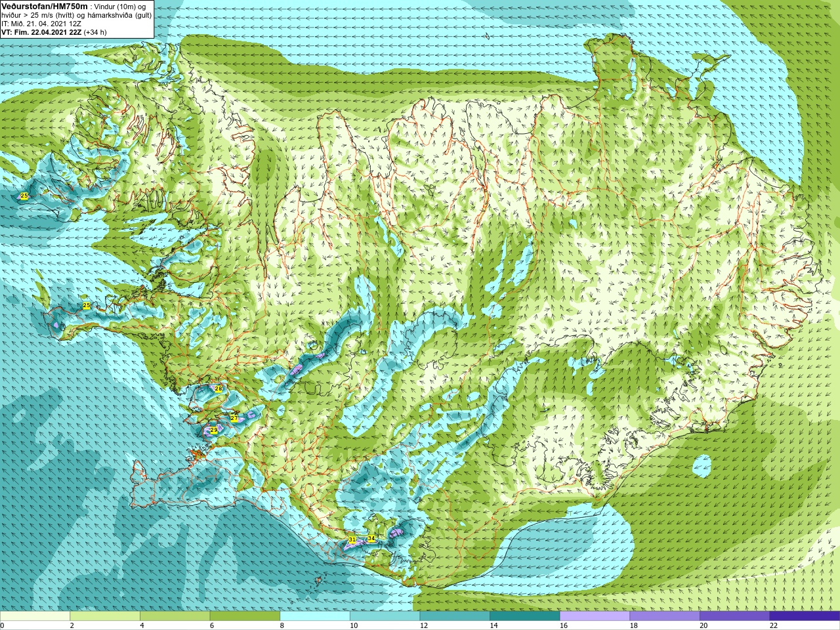Click the '(+34 h)' forecast offset text
Screen dimensions: 840x630
pyautogui.click(x=95, y=32)
